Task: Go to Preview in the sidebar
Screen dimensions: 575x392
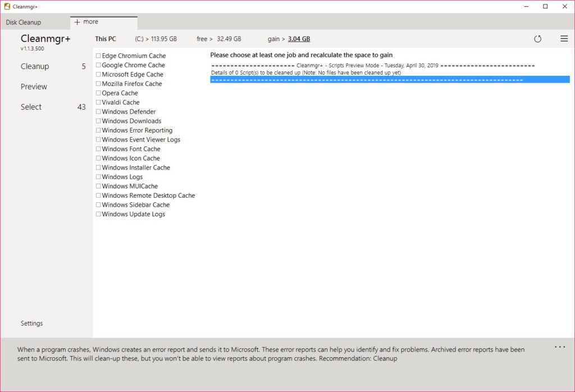Action: 34,86
